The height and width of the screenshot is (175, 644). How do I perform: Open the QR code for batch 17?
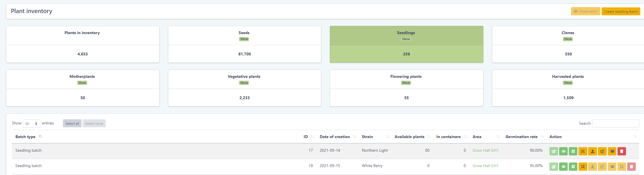click(573, 151)
